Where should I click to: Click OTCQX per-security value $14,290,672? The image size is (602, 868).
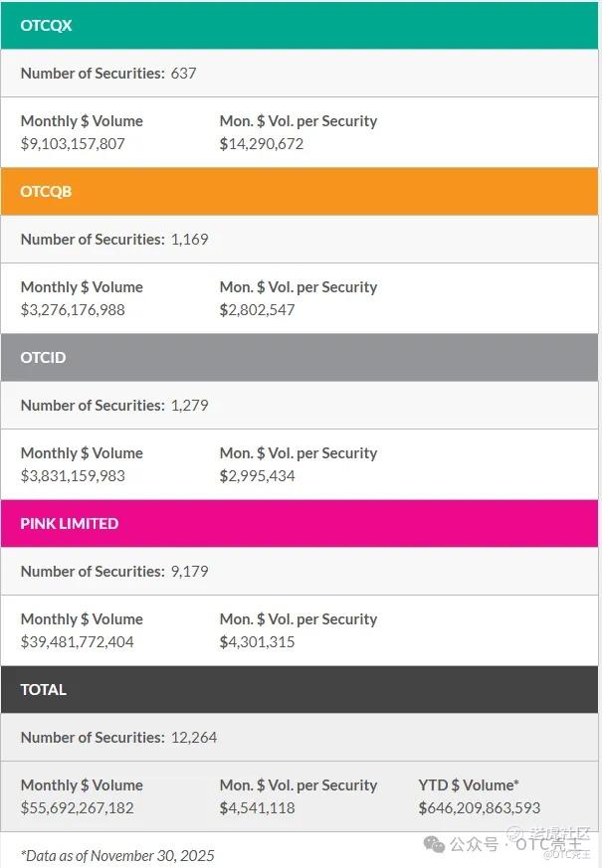[x=262, y=143]
